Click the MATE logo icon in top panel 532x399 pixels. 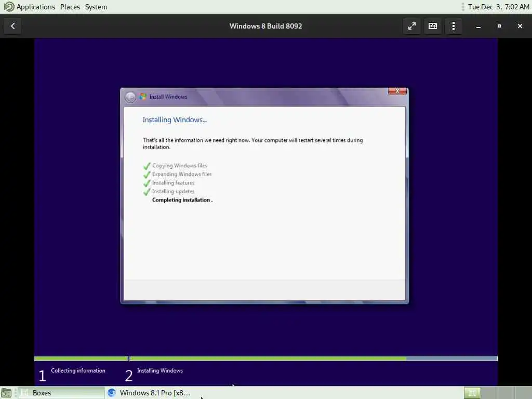pos(9,7)
